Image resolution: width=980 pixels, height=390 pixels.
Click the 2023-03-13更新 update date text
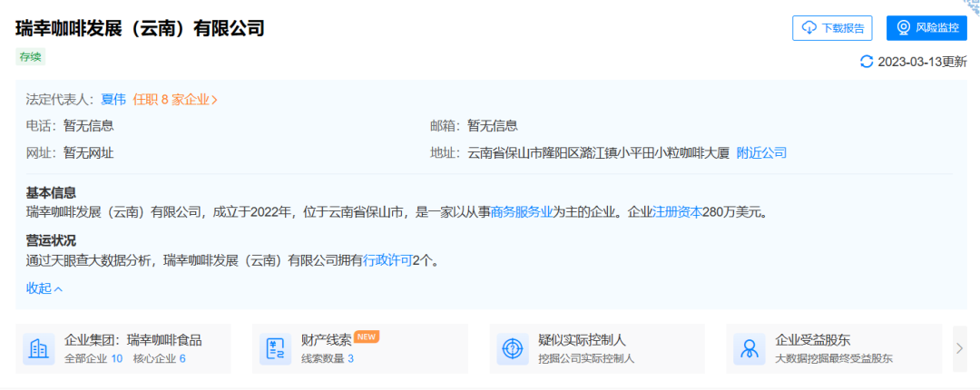point(923,62)
